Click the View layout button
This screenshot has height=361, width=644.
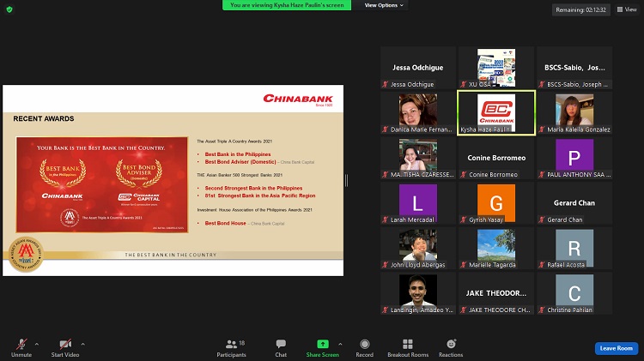tap(627, 9)
